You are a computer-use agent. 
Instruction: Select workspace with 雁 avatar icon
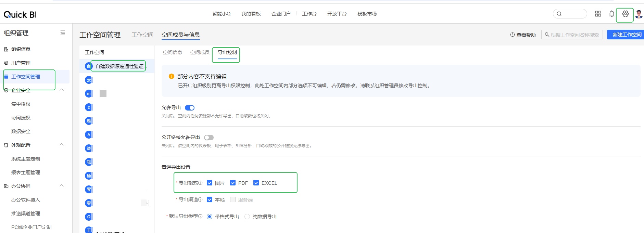[x=89, y=121]
